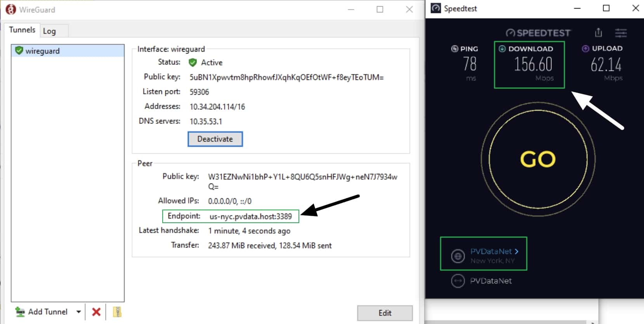The width and height of the screenshot is (644, 324).
Task: Click the address 10.34.204.114/16
Action: (x=217, y=107)
